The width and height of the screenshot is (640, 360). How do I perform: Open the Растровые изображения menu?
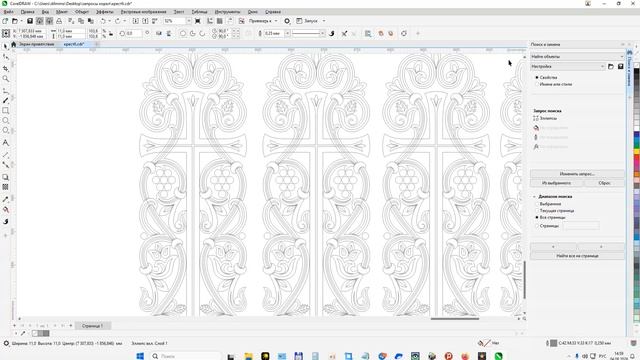click(x=143, y=12)
